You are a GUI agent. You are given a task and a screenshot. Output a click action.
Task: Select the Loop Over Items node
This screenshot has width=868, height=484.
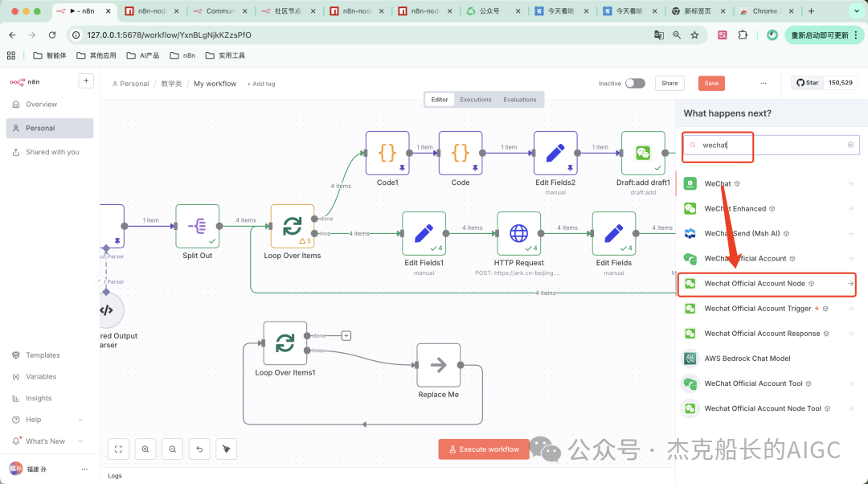pos(293,226)
